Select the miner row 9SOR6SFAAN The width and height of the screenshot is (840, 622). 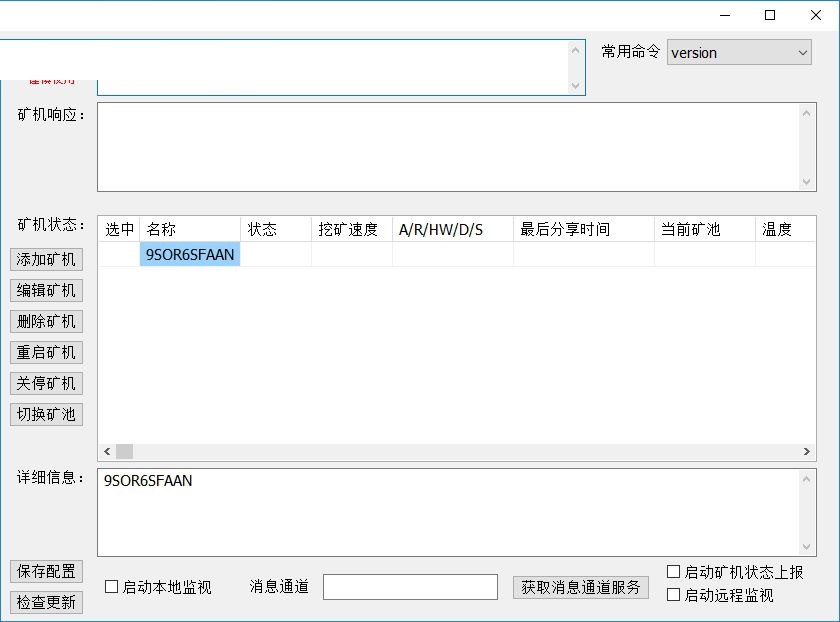tap(190, 255)
